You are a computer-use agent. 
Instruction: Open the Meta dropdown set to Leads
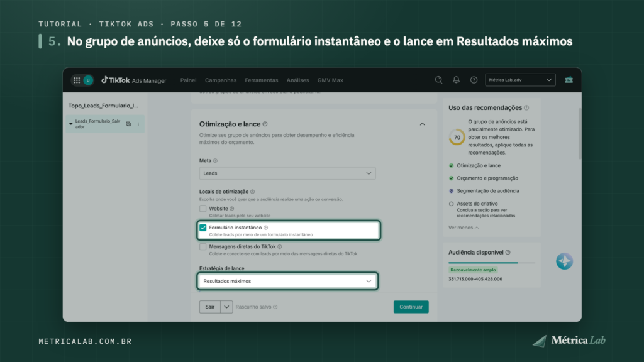click(x=287, y=173)
